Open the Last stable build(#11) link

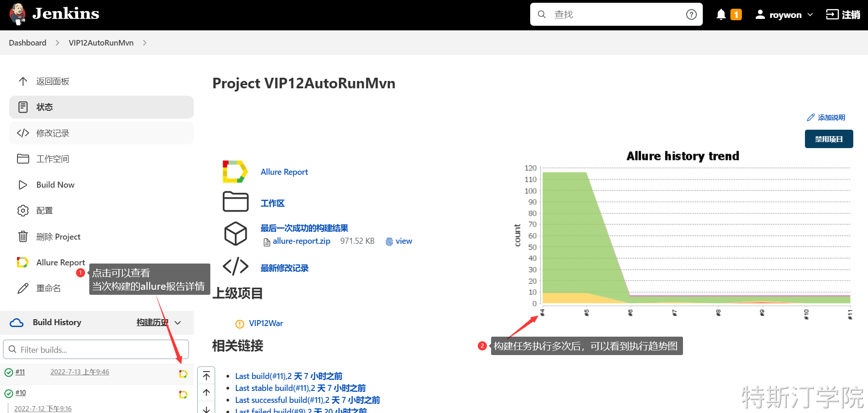click(x=300, y=388)
